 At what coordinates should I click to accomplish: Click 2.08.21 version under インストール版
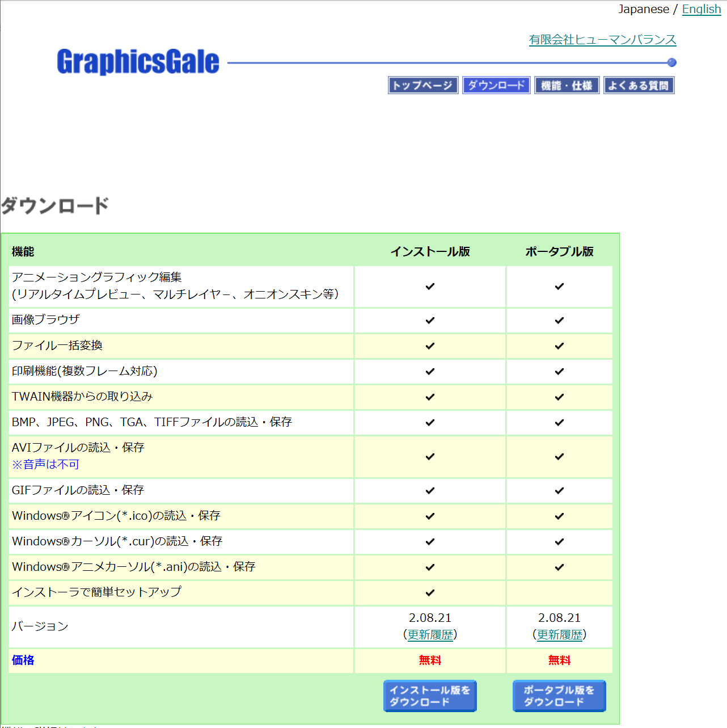(430, 618)
